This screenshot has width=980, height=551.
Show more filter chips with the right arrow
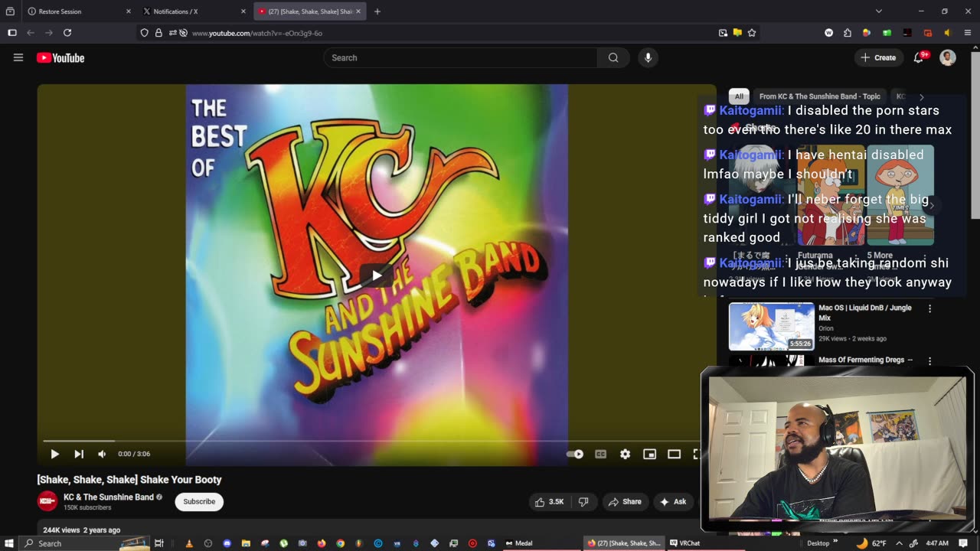tap(921, 97)
